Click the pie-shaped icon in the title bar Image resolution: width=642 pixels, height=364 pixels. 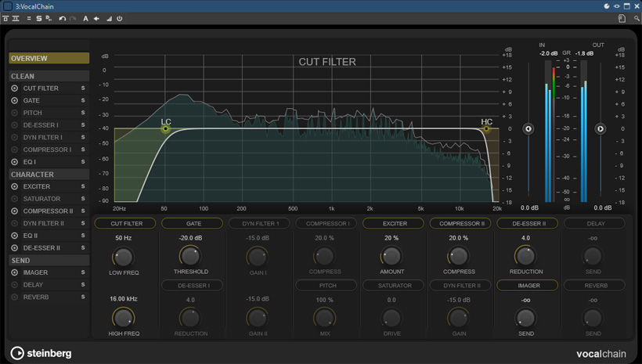(607, 6)
